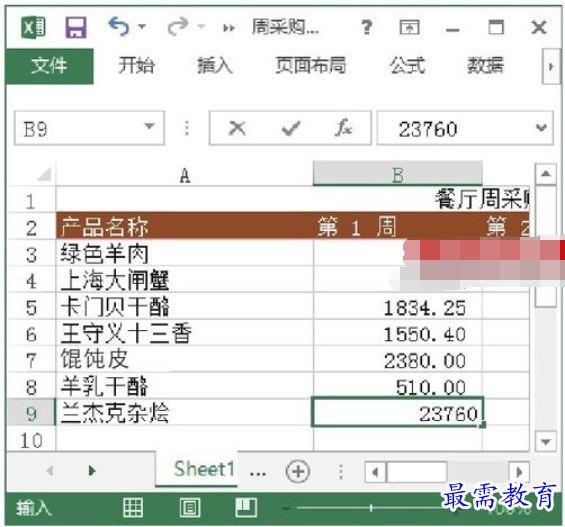
Task: Open Excel Help question mark
Action: click(x=367, y=27)
